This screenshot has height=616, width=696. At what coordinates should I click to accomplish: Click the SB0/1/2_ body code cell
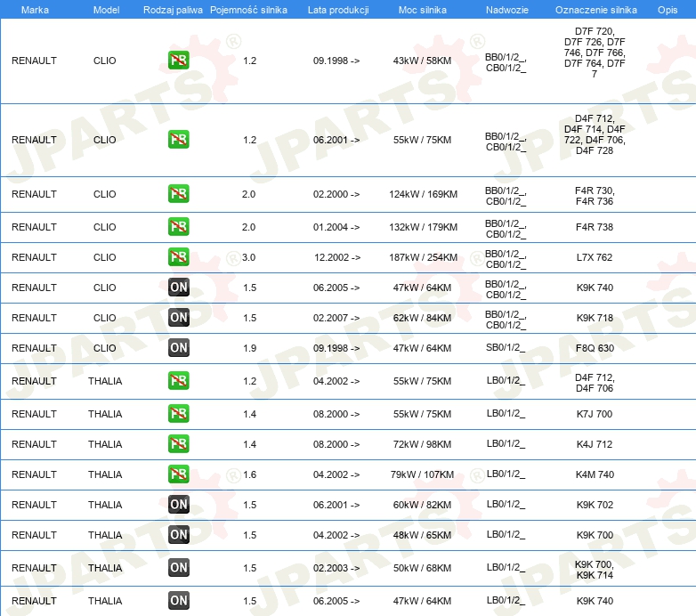click(506, 347)
